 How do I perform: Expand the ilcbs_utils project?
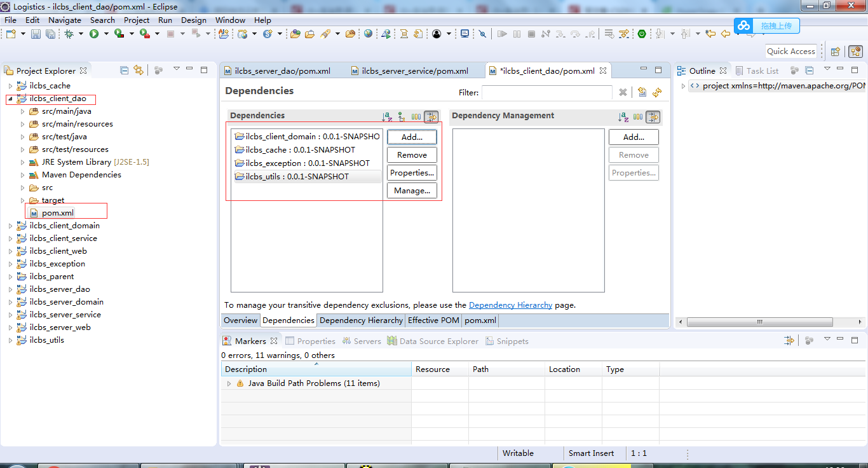(x=10, y=340)
